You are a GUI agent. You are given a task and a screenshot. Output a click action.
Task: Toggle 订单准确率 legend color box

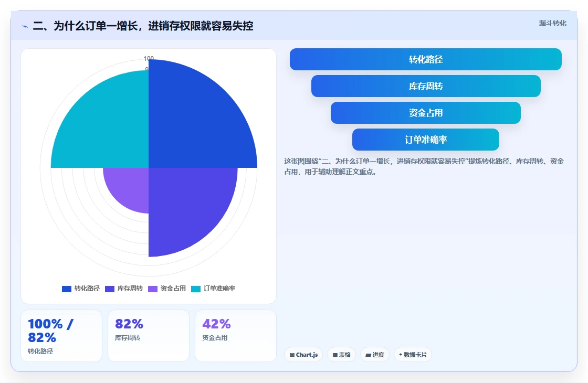(196, 289)
